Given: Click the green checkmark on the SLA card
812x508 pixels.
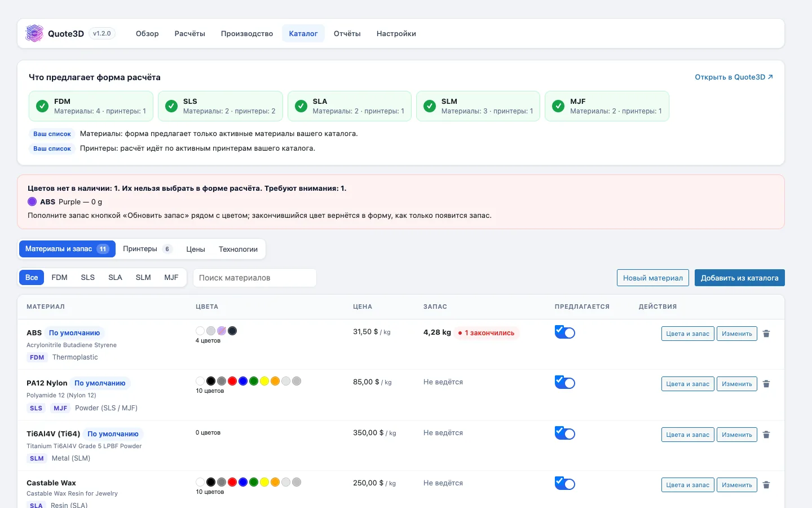Looking at the screenshot, I should [x=301, y=106].
